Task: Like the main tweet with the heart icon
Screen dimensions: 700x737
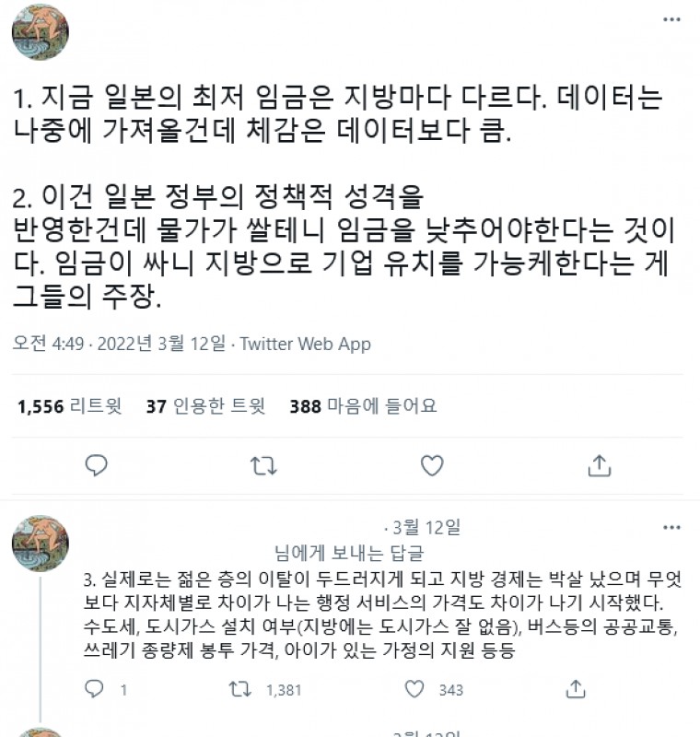Action: (432, 465)
